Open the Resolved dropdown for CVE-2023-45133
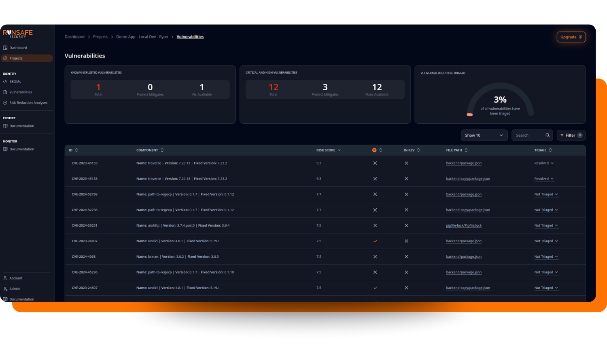 544,163
